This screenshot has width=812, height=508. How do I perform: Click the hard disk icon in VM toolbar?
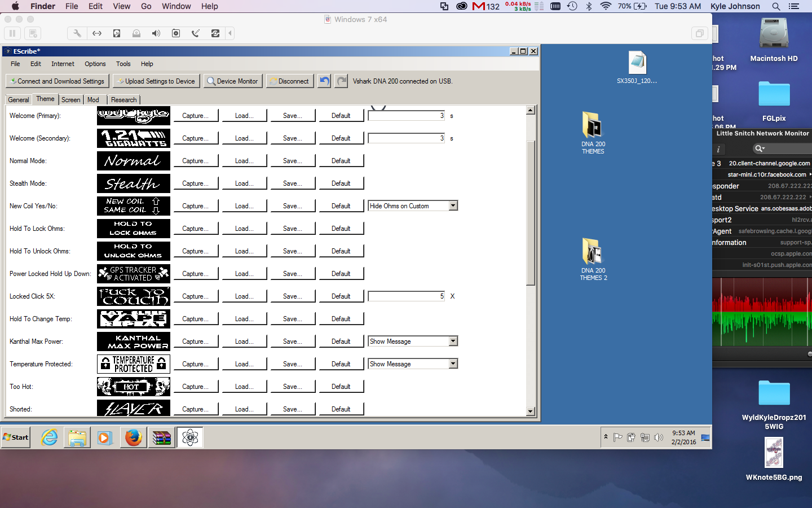point(117,33)
